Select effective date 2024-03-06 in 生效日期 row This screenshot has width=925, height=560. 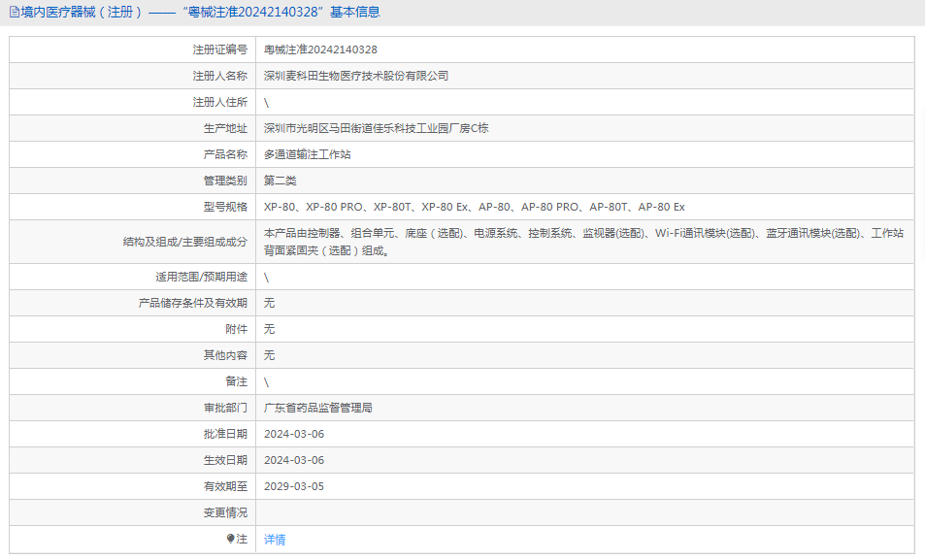[294, 460]
